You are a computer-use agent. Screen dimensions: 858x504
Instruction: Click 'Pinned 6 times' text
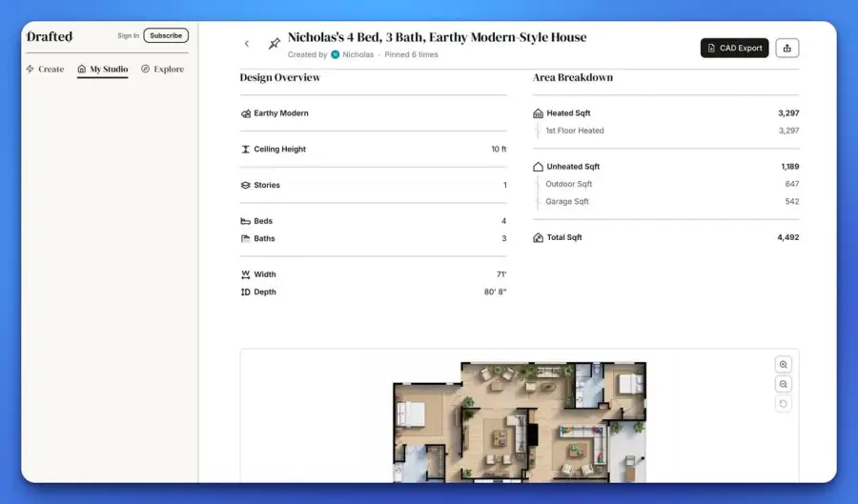point(411,54)
